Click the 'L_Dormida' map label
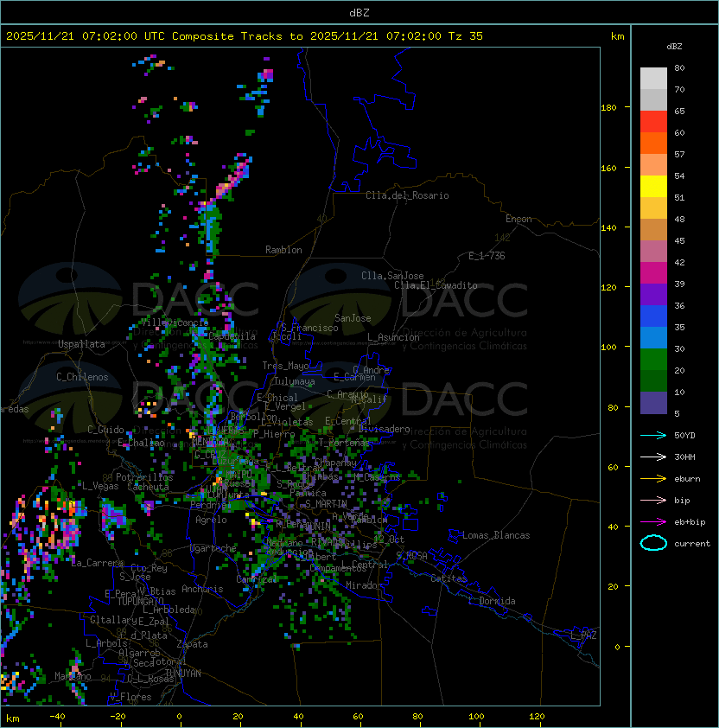719x728 pixels. [x=492, y=601]
